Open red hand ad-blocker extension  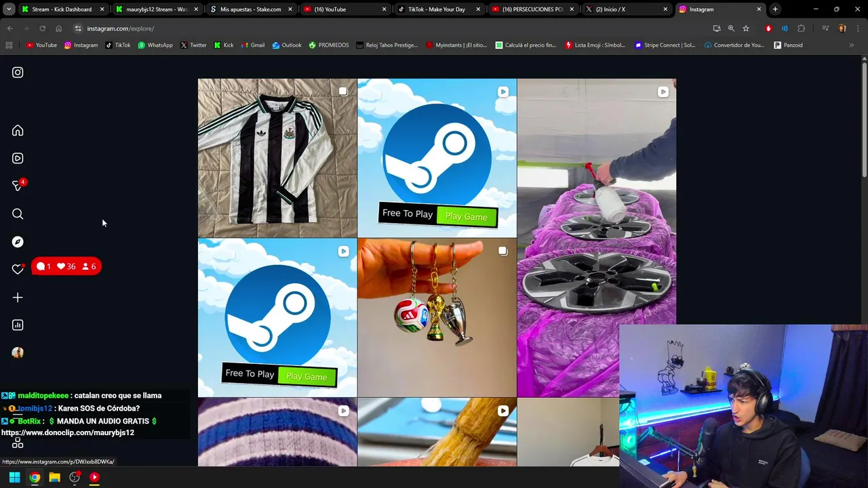(768, 28)
